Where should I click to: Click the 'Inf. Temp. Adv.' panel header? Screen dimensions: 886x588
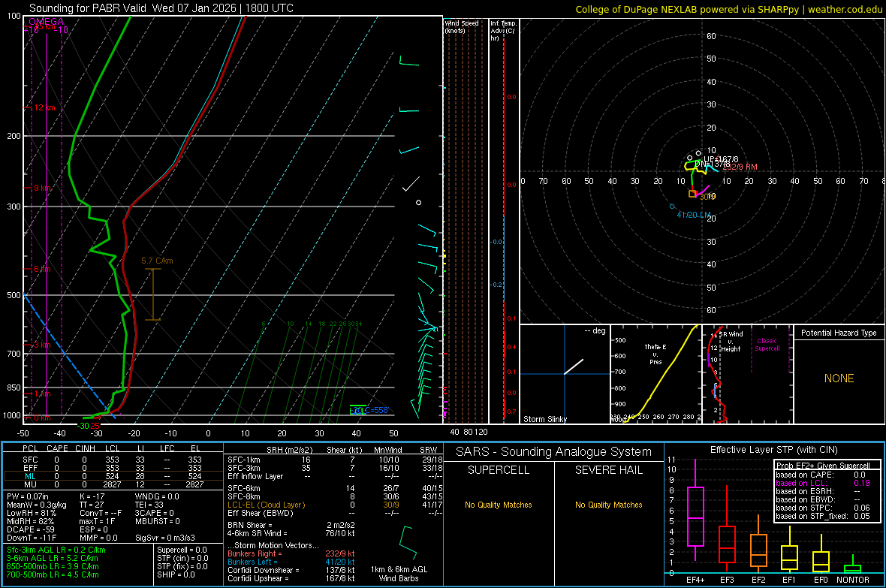(x=503, y=31)
